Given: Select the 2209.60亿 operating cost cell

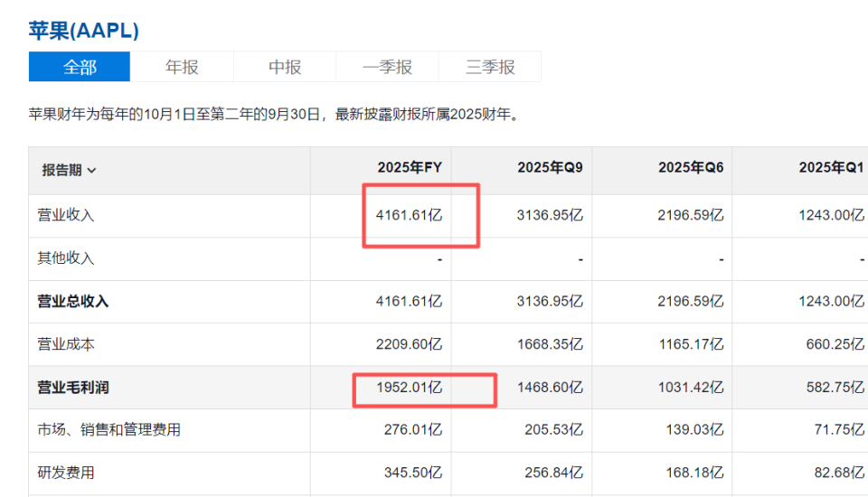Looking at the screenshot, I should click(410, 344).
